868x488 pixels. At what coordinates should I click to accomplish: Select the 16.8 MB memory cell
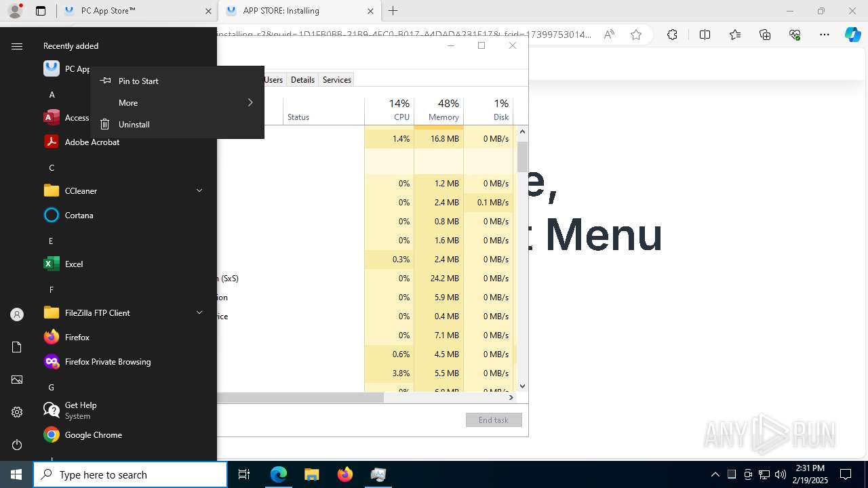[439, 138]
